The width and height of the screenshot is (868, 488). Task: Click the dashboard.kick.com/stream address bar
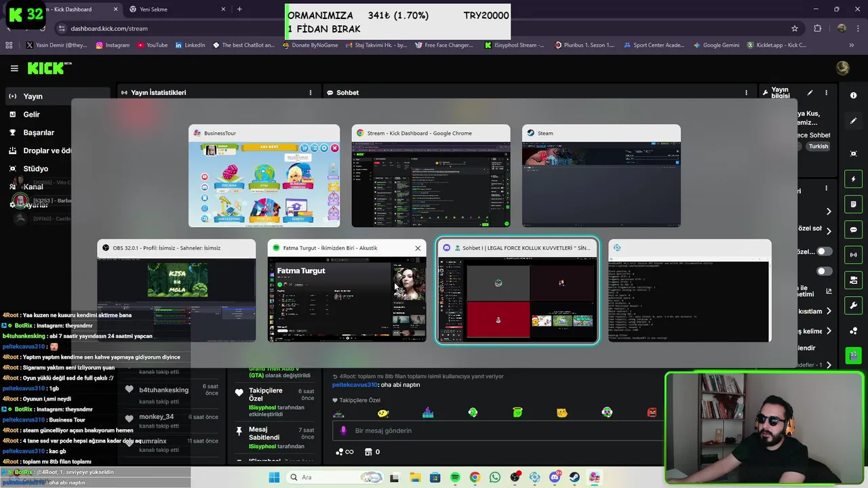point(420,28)
